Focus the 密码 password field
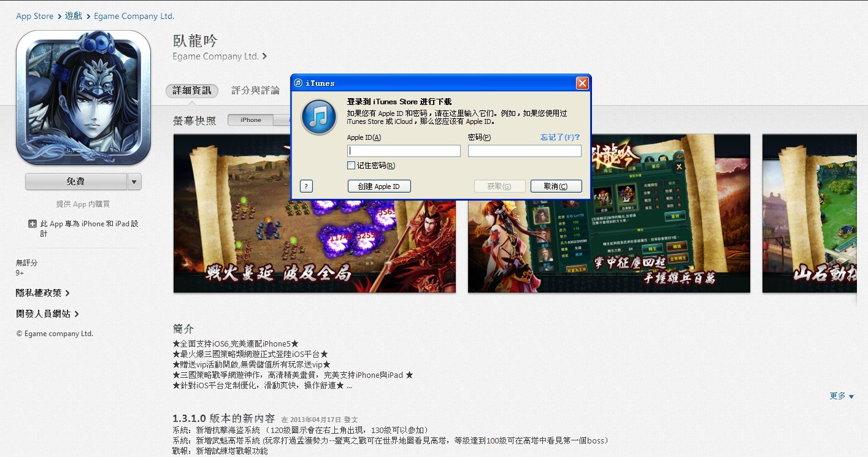 pos(524,151)
